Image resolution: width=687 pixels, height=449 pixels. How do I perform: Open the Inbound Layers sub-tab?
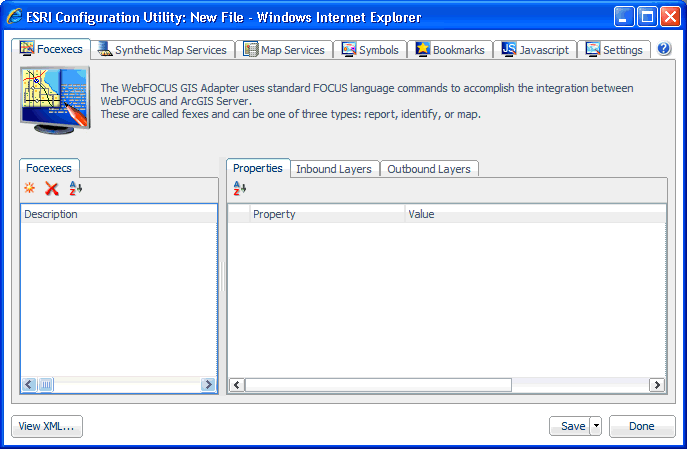(x=334, y=169)
